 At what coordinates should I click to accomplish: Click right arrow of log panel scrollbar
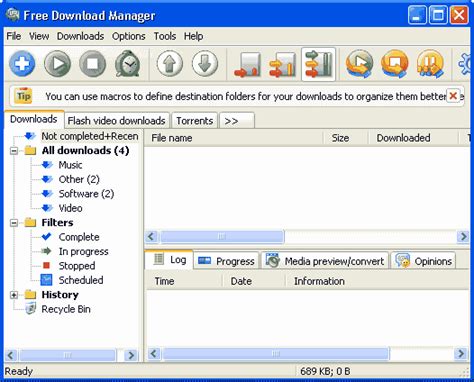pos(461,353)
